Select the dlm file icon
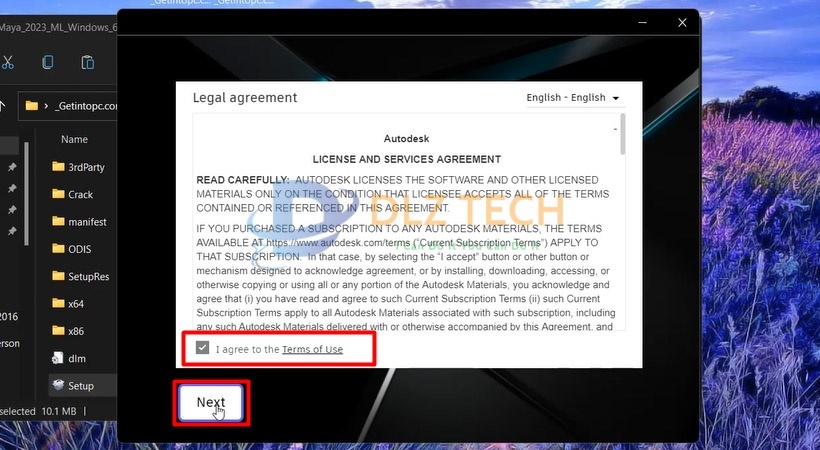This screenshot has height=450, width=820. click(x=58, y=358)
